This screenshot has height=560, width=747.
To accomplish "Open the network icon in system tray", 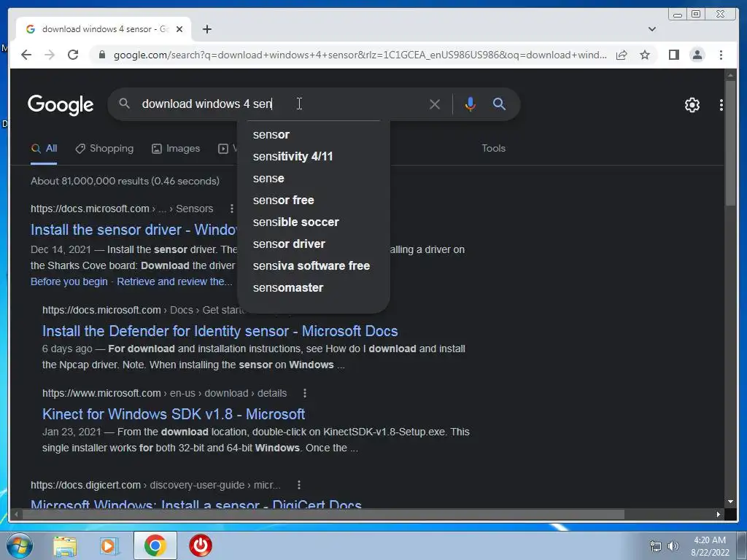I will (656, 546).
